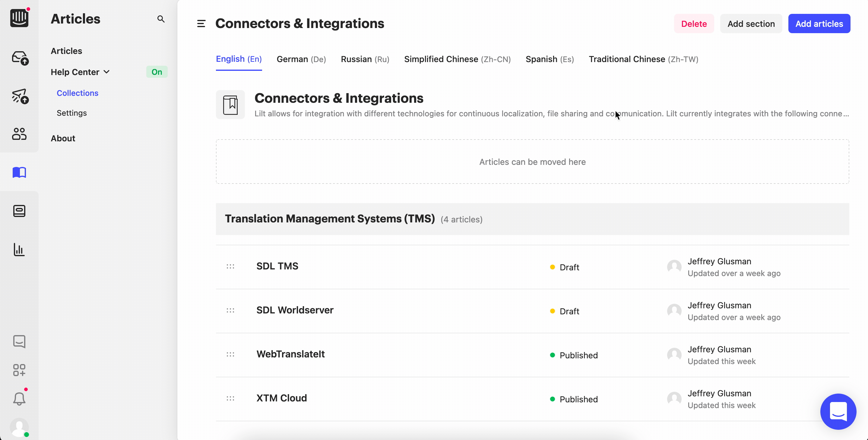Image resolution: width=868 pixels, height=440 pixels.
Task: Switch to German (De) language tab
Action: pyautogui.click(x=301, y=59)
